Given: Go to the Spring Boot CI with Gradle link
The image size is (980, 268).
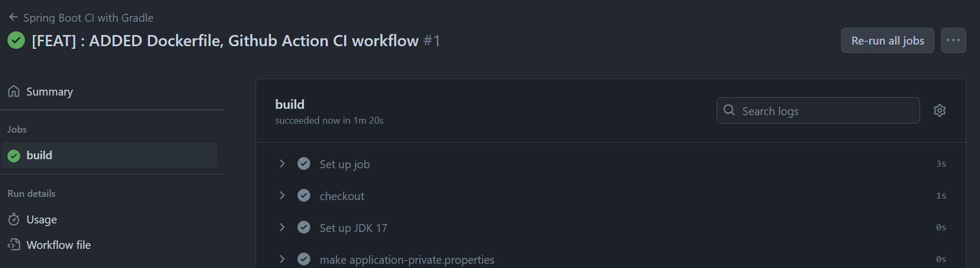Looking at the screenshot, I should [88, 18].
